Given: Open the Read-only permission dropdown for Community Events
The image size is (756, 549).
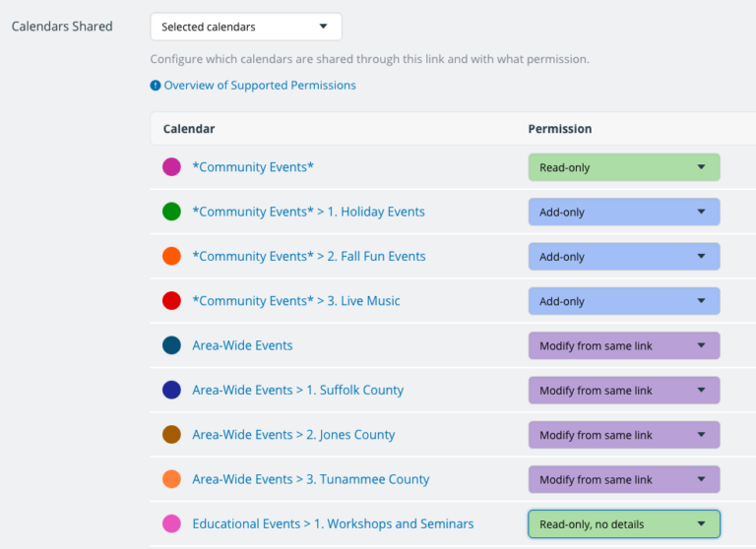Looking at the screenshot, I should click(x=624, y=167).
